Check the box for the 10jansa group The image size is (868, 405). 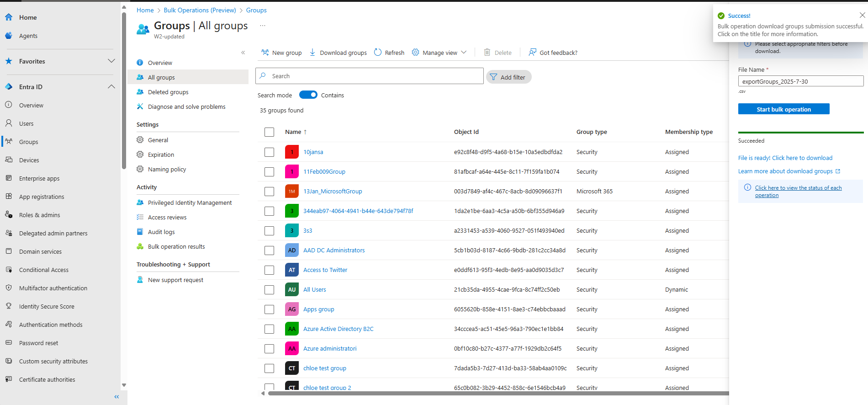tap(270, 152)
